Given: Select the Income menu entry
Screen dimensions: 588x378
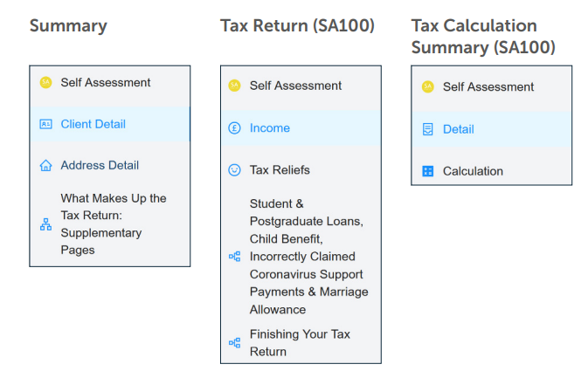Looking at the screenshot, I should coord(301,128).
